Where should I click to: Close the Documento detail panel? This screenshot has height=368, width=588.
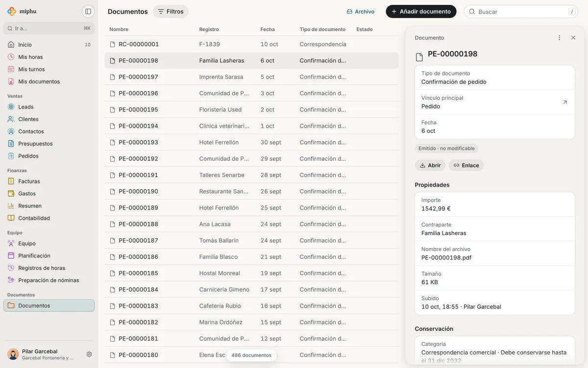(573, 38)
